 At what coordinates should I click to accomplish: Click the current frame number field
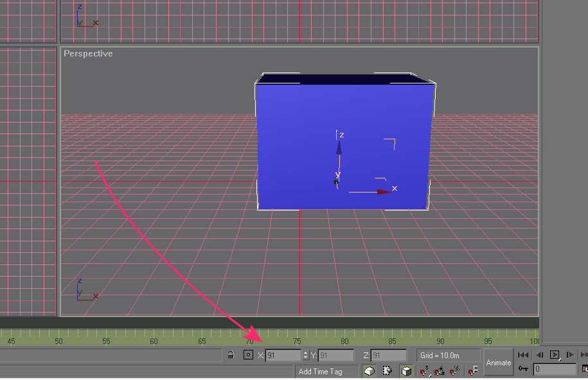555,370
